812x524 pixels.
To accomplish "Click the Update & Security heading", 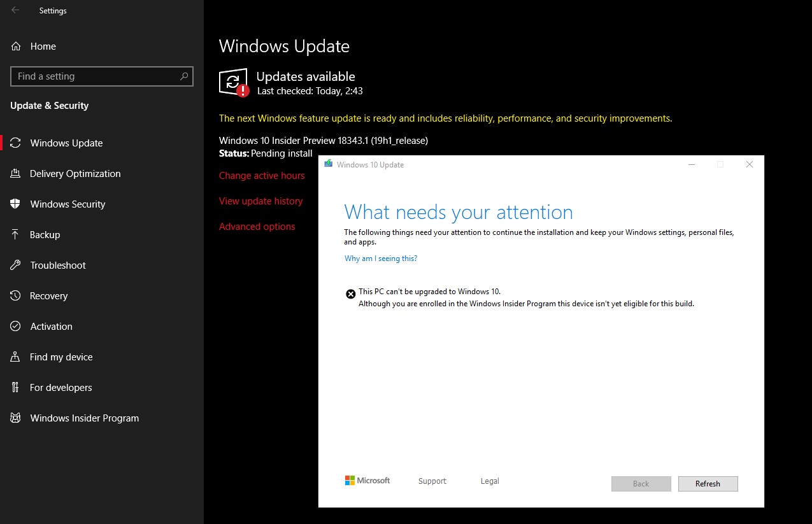I will (x=50, y=106).
